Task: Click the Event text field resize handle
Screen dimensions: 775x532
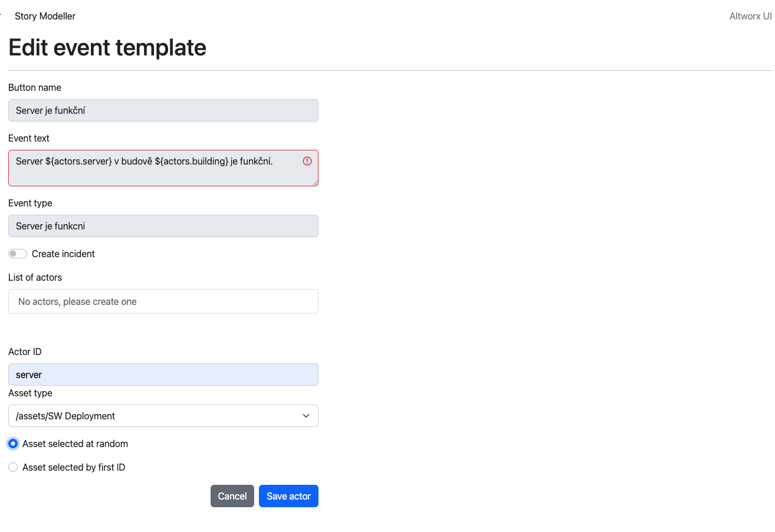Action: click(315, 183)
